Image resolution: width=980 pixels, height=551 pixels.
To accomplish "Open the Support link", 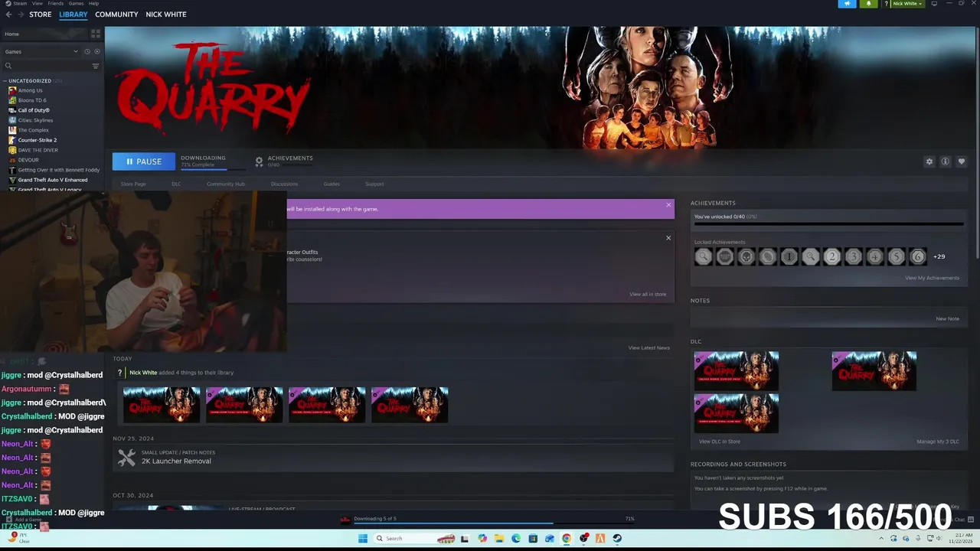I will [x=374, y=184].
